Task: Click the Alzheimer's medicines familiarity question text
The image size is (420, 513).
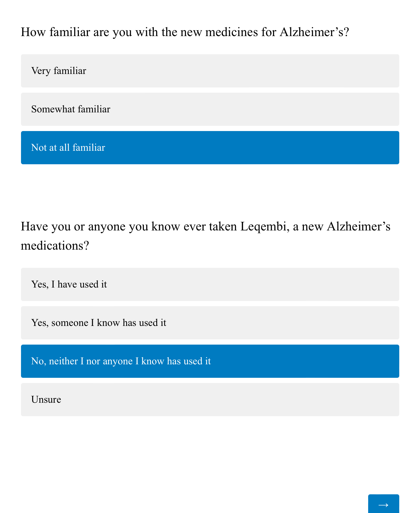Action: (x=185, y=32)
